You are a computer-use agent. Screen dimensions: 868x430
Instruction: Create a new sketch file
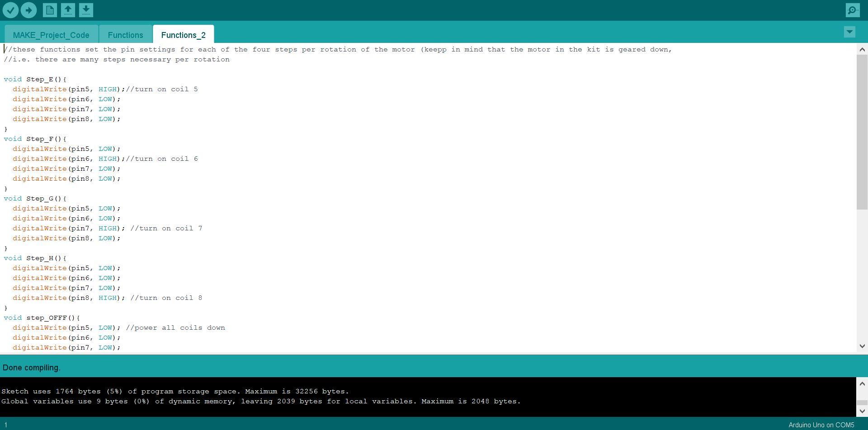point(50,10)
